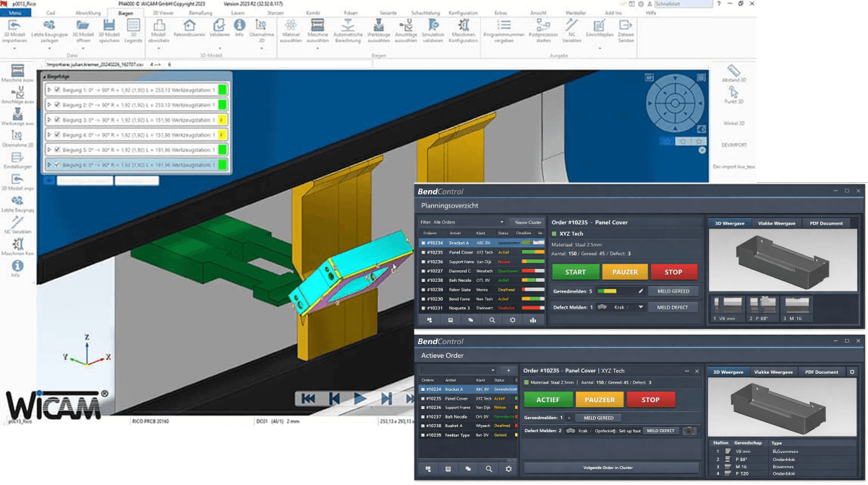Screen dimensions: 868x485
Task: Click the camera icon beside Meld Defect
Action: [689, 431]
